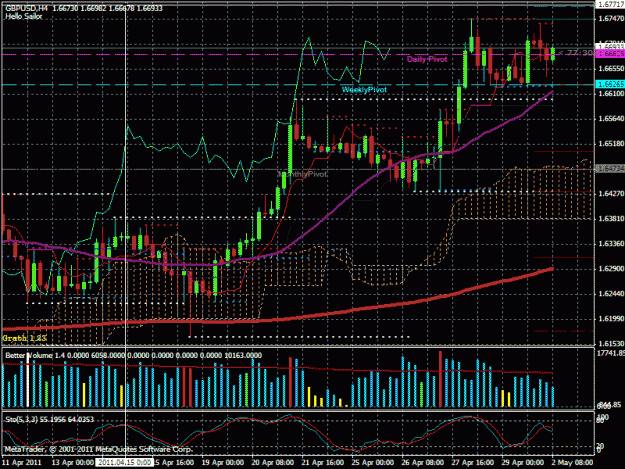The width and height of the screenshot is (625, 469).
Task: Click the 2 May 08:00 time label
Action: point(573,463)
